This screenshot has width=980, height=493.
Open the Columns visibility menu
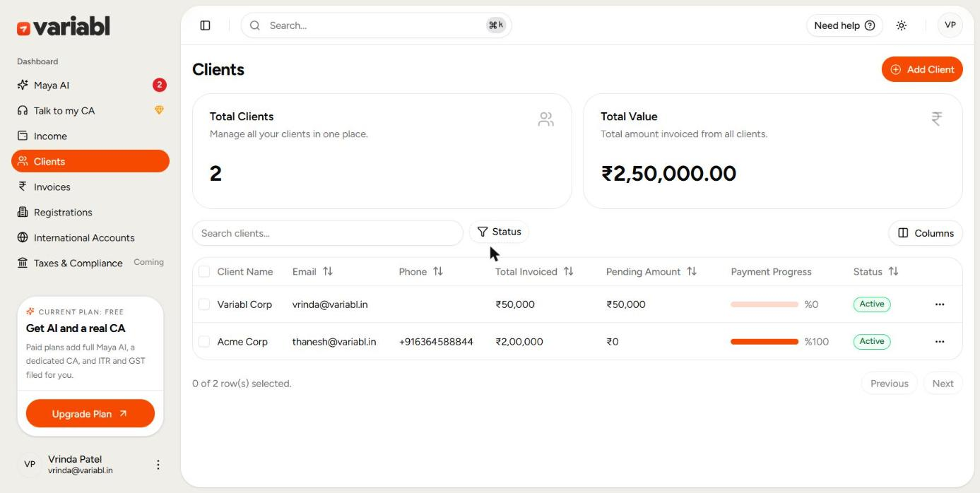coord(926,233)
